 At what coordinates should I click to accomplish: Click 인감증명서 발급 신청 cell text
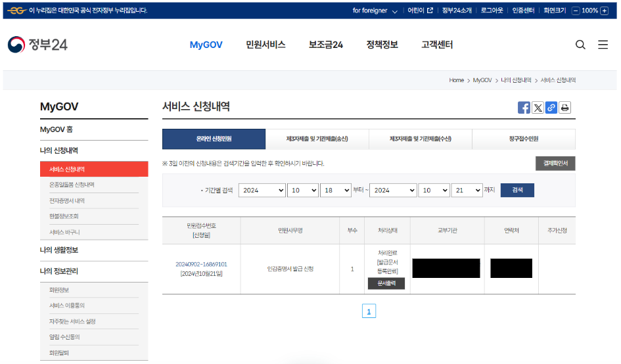point(290,269)
